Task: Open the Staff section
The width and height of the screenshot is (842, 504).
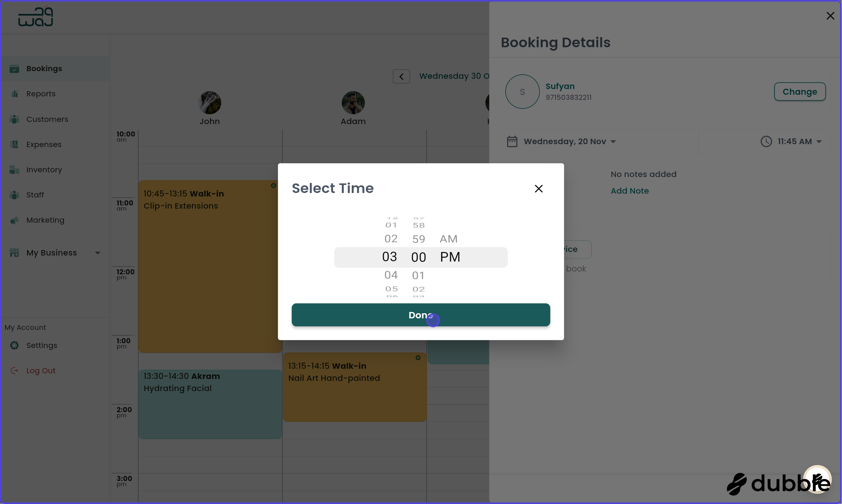Action: [35, 195]
